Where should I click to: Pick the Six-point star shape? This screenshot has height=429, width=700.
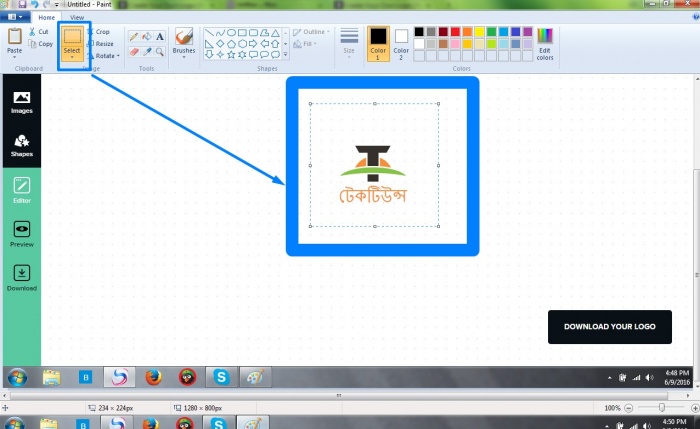[242, 54]
